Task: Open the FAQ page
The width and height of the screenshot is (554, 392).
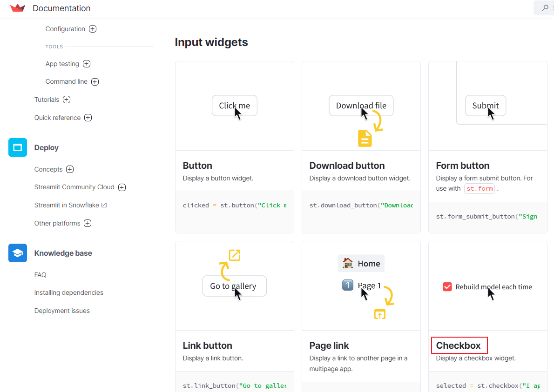Action: 41,275
